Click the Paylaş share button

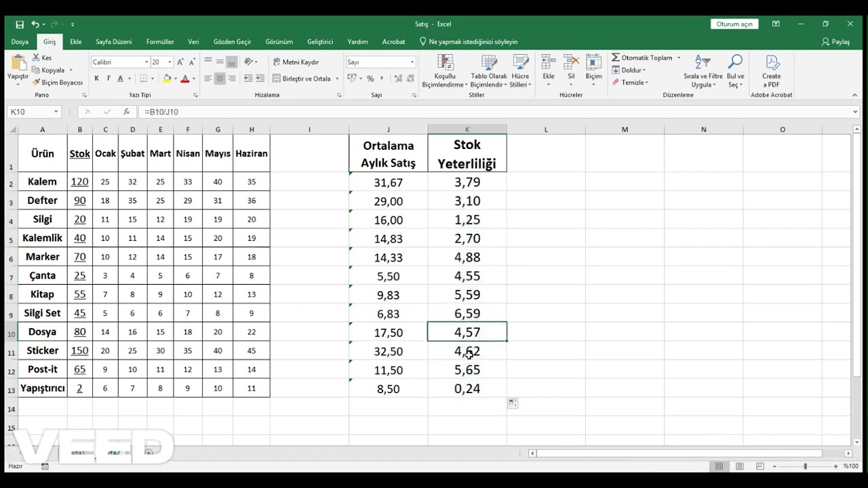(x=835, y=42)
